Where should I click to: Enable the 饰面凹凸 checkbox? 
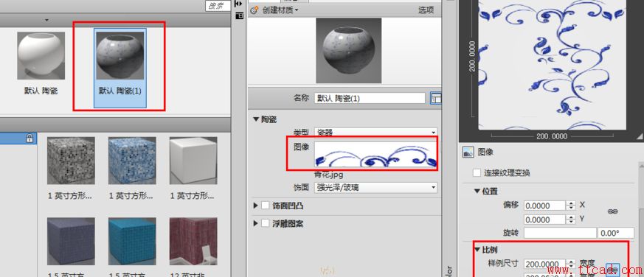tap(266, 206)
